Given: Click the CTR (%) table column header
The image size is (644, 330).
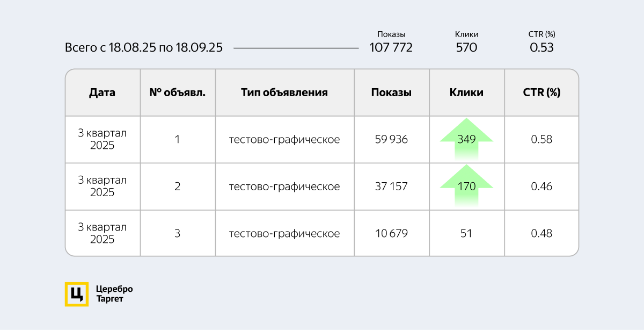Looking at the screenshot, I should point(541,92).
